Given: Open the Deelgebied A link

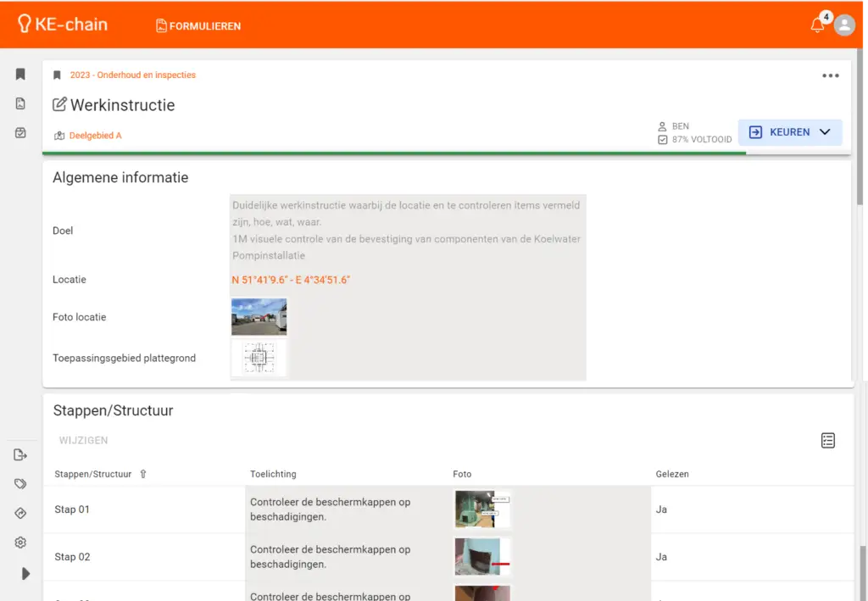Looking at the screenshot, I should [x=95, y=136].
